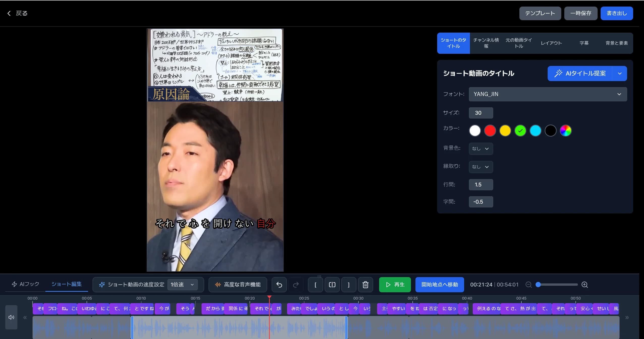
Task: Open the チャンネル情報 tab
Action: 486,43
